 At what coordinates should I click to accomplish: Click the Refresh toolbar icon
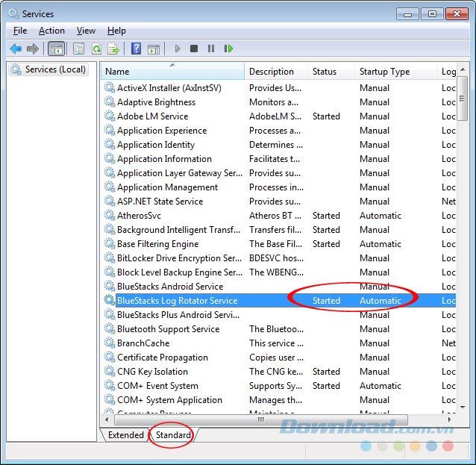(96, 49)
